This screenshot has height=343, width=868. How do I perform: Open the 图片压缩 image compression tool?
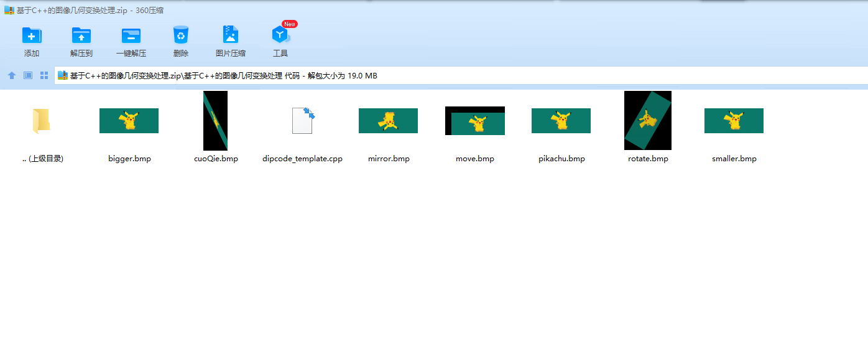[x=231, y=35]
